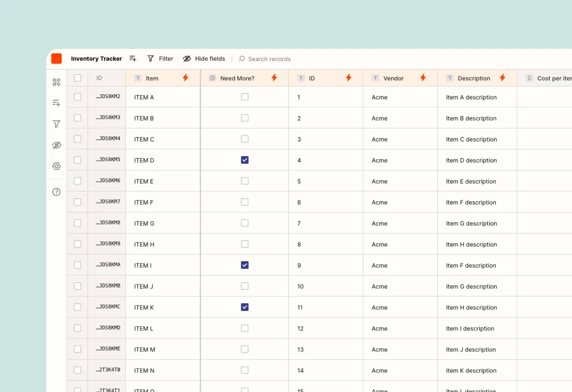This screenshot has width=572, height=392.
Task: Open the settings gear in the sidebar
Action: pos(56,166)
